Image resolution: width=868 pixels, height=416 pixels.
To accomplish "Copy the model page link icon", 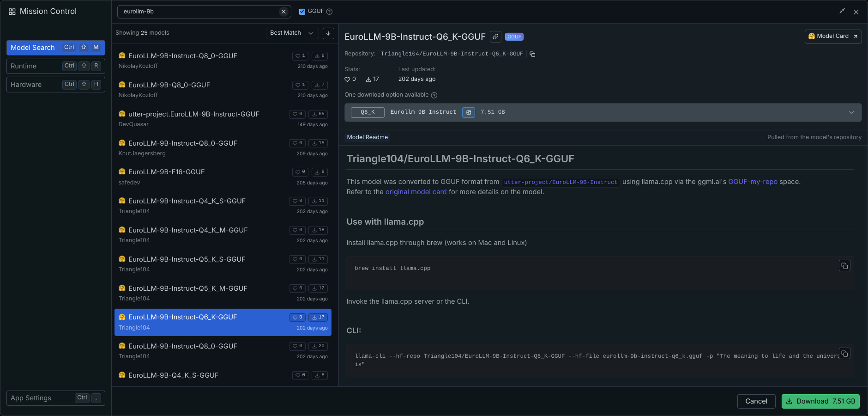I will (x=495, y=37).
